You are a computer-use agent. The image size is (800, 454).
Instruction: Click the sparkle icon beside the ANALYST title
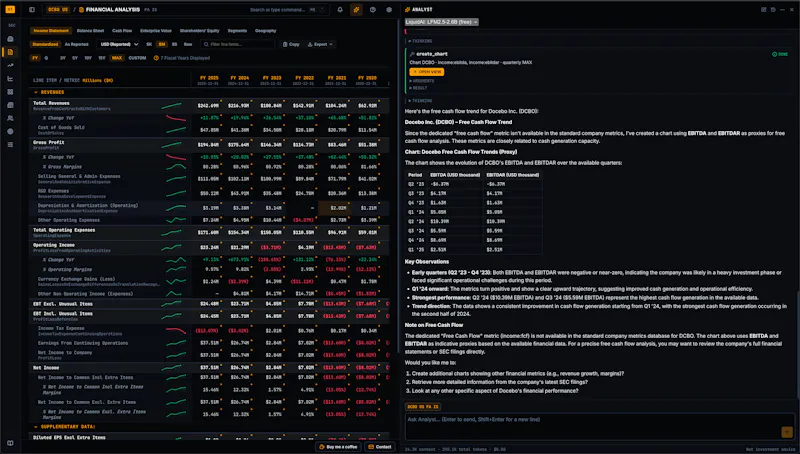tap(407, 9)
